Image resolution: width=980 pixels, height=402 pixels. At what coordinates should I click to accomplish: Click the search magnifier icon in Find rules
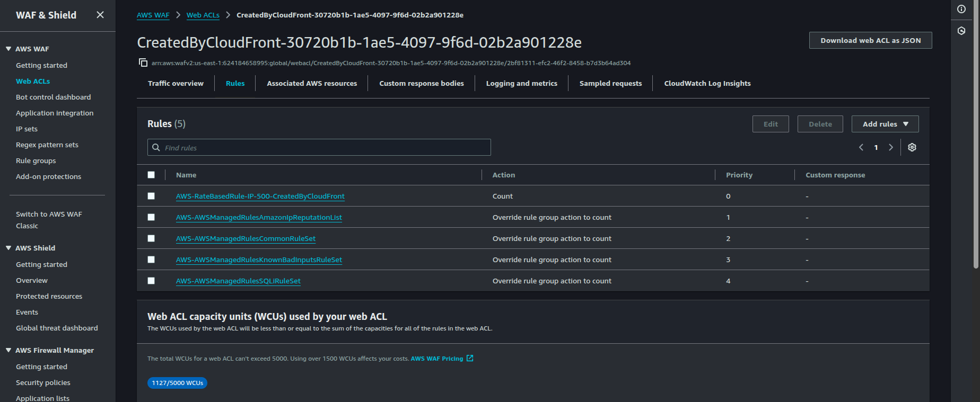coord(156,147)
